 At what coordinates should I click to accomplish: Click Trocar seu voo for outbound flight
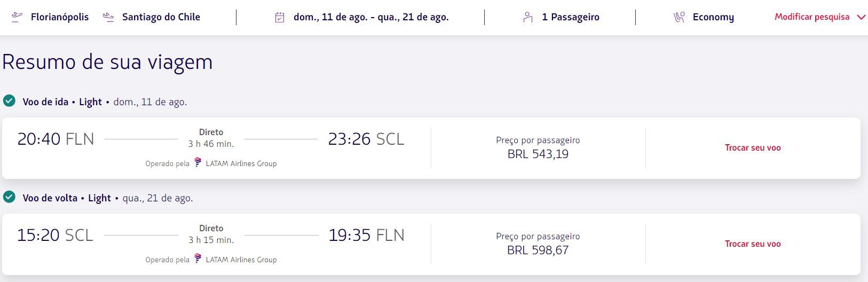point(753,148)
